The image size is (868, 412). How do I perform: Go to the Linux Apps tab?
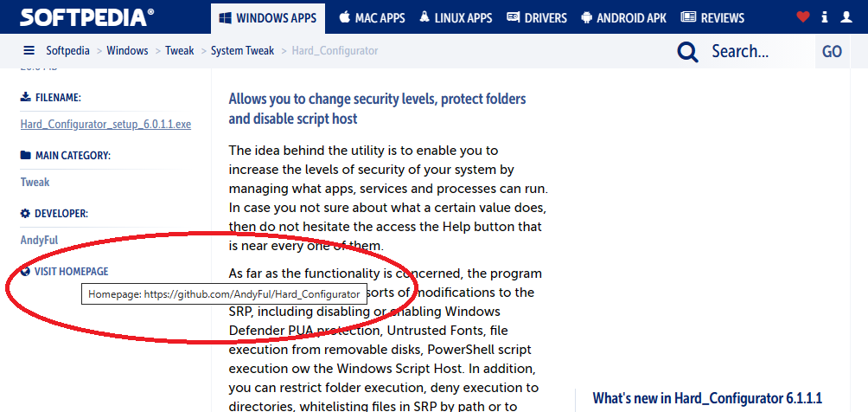[456, 17]
